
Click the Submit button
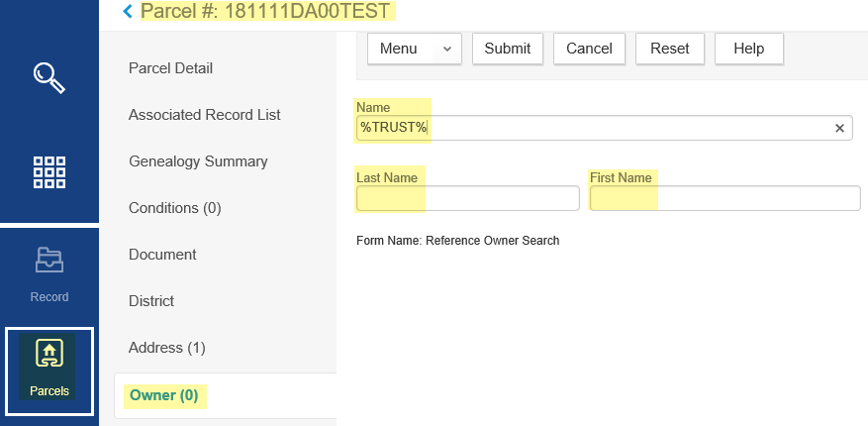click(x=508, y=49)
